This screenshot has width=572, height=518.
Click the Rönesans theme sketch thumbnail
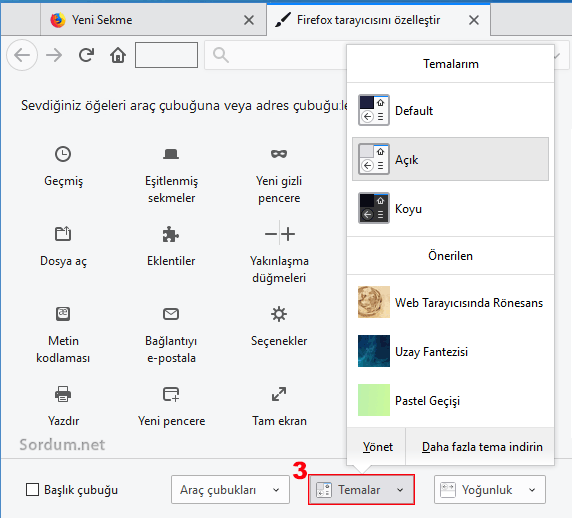pos(374,302)
